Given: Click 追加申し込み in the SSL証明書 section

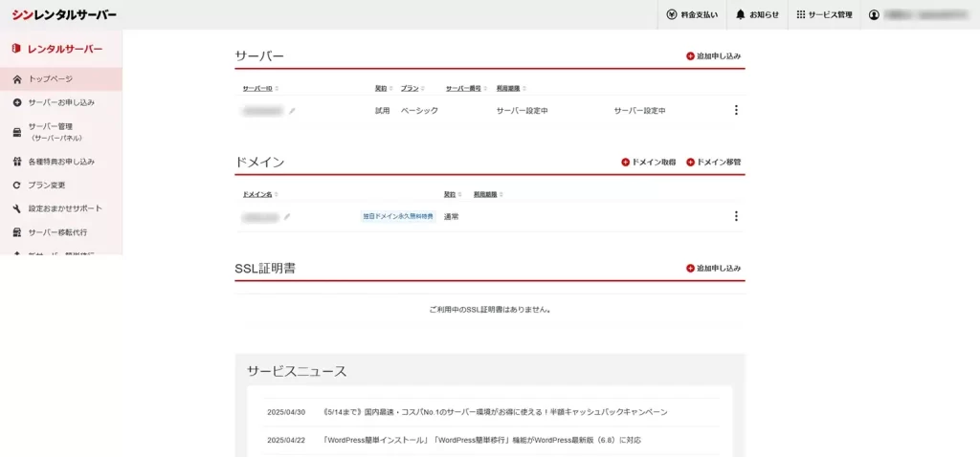Looking at the screenshot, I should click(x=713, y=269).
